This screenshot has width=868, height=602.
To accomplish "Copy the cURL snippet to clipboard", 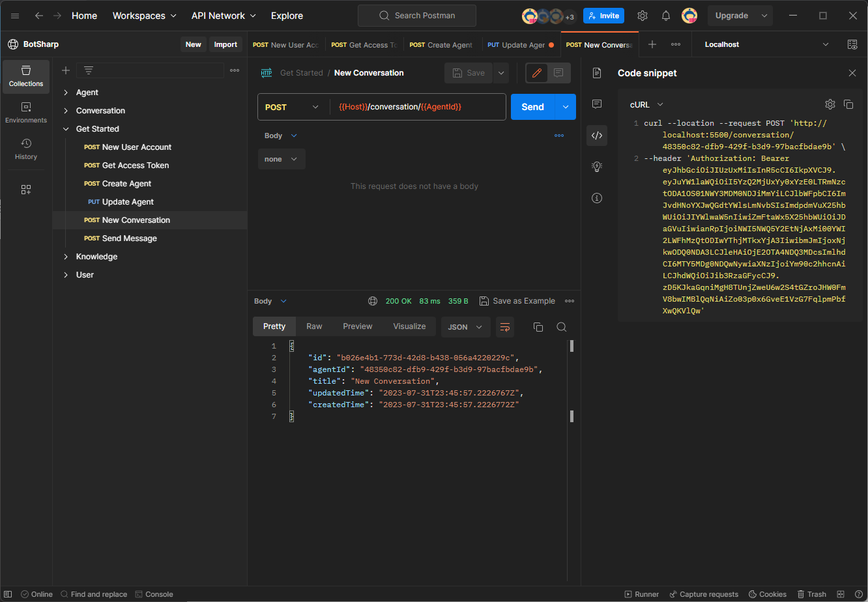I will tap(848, 104).
